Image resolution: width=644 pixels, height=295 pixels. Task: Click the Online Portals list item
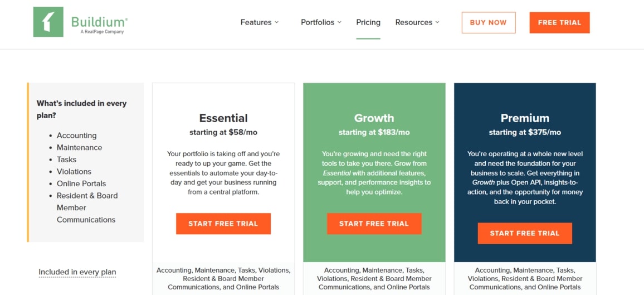tap(81, 183)
